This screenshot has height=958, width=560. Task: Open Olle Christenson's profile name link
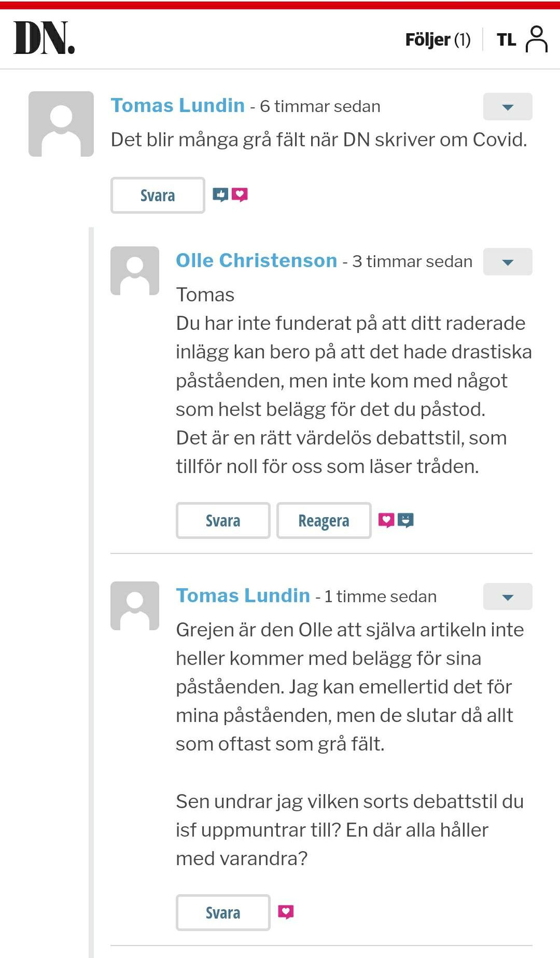(x=257, y=260)
